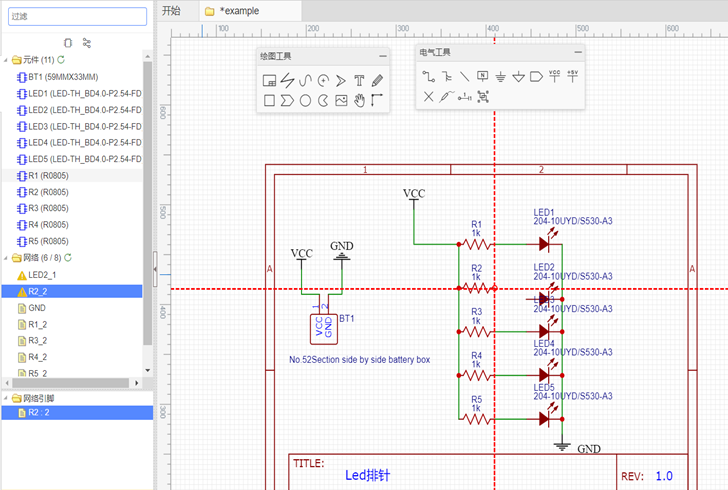Select the Text tool in drawing tools
Screen dimensions: 728x490
359,80
